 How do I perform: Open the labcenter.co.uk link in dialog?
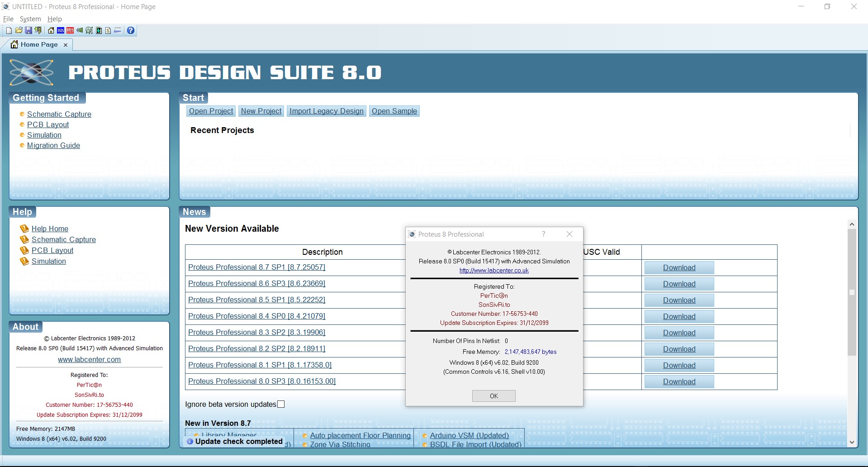tap(494, 270)
